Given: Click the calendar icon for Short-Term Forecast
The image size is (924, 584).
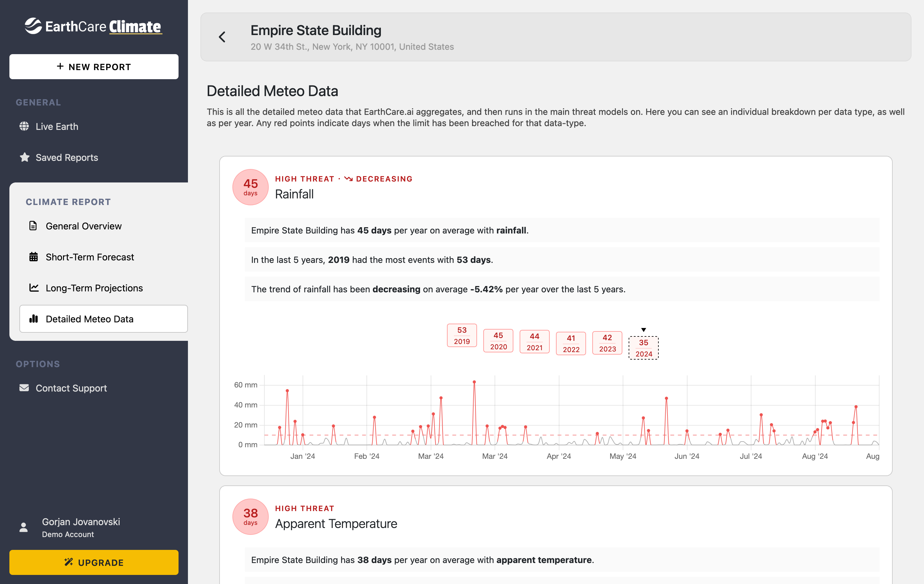Looking at the screenshot, I should click(x=34, y=257).
